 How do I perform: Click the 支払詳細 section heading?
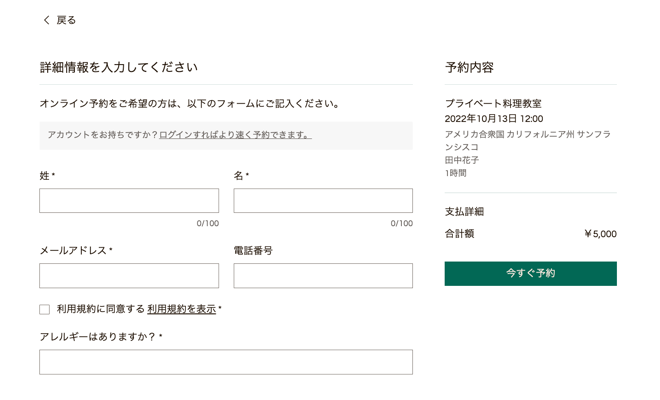coord(464,211)
